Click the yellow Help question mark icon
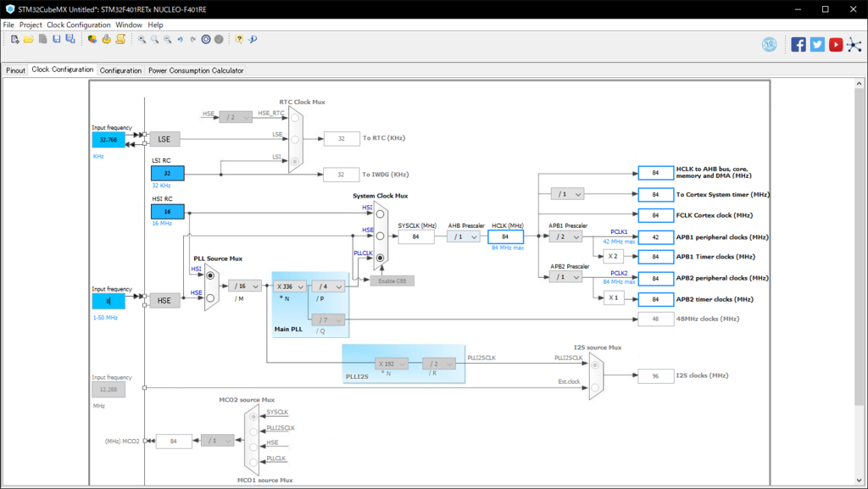 pos(239,39)
